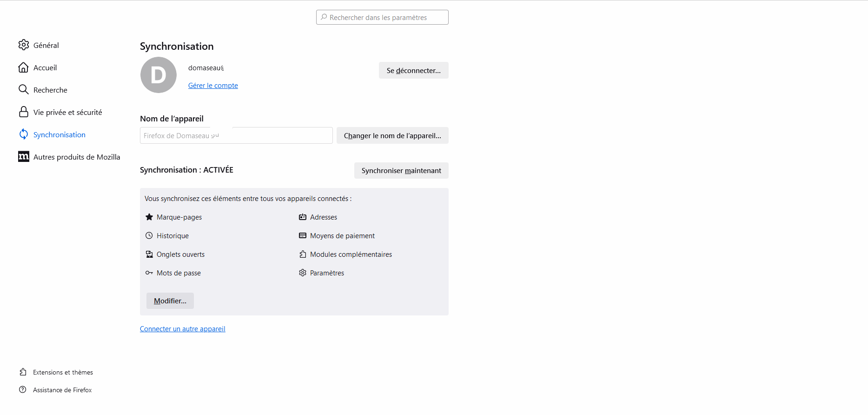The height and width of the screenshot is (415, 868).
Task: Click the General gear icon in sidebar
Action: (x=23, y=45)
